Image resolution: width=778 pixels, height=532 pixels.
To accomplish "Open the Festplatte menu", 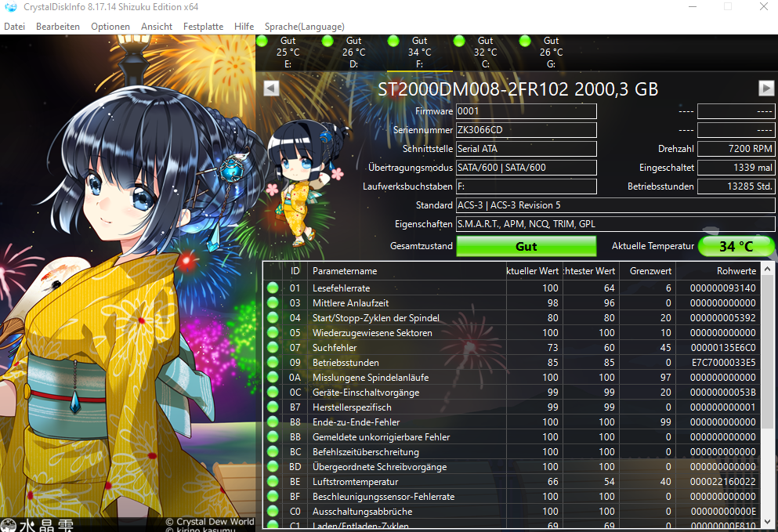I will [x=203, y=27].
